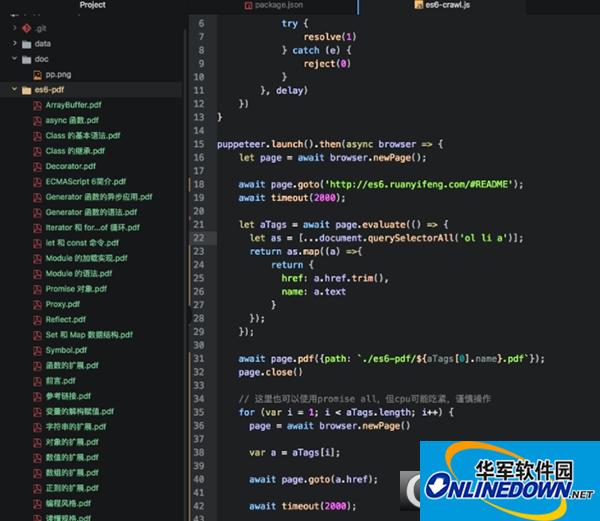The height and width of the screenshot is (521, 600).
Task: Open Generator 函数的异步应用.pdf
Action: click(99, 197)
